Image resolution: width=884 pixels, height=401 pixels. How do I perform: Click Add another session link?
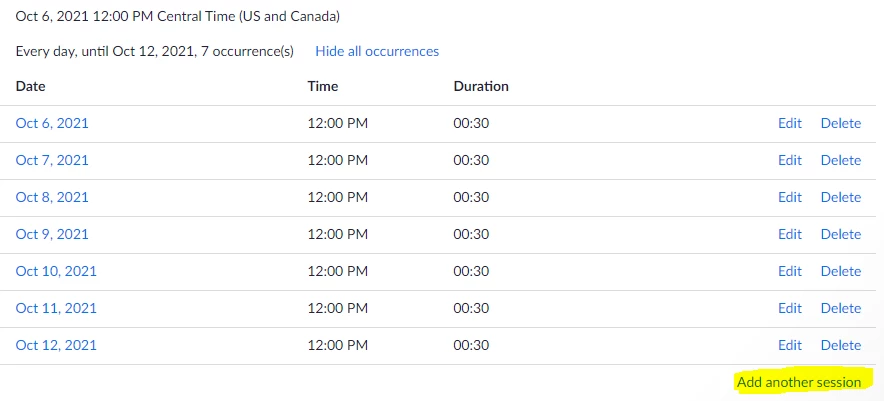click(x=798, y=382)
